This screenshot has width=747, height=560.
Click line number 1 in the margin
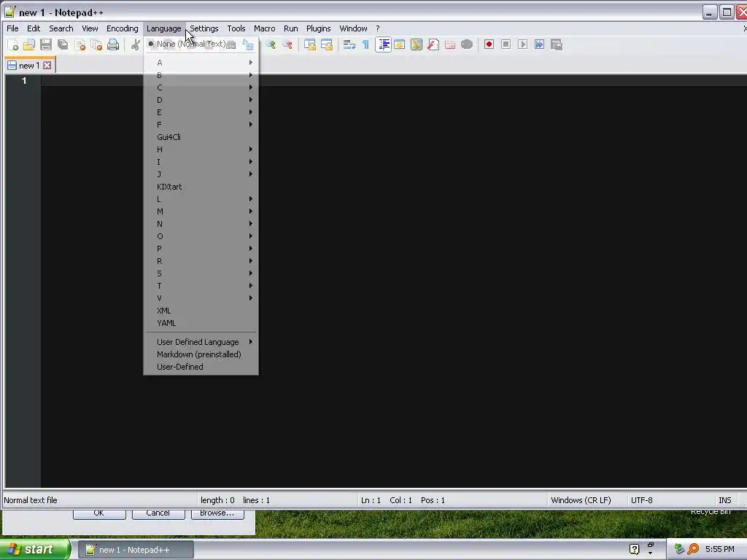coord(24,80)
